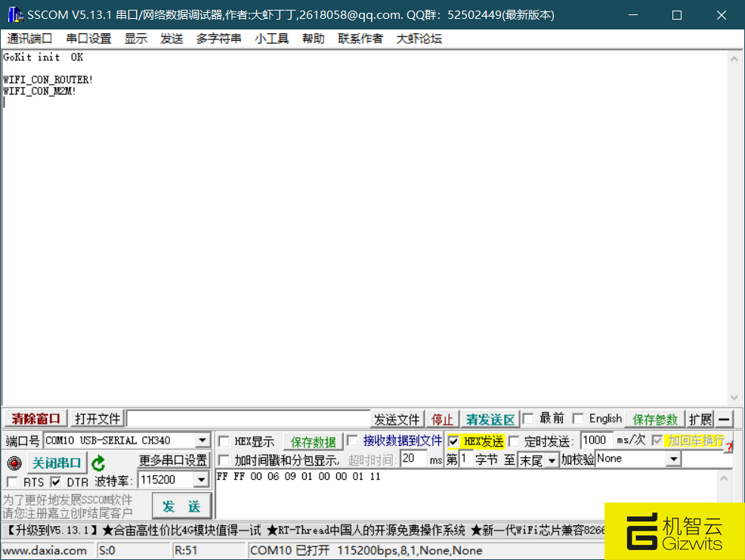Viewport: 745px width, 560px height.
Task: Open the 联系作者 menu
Action: 360,39
